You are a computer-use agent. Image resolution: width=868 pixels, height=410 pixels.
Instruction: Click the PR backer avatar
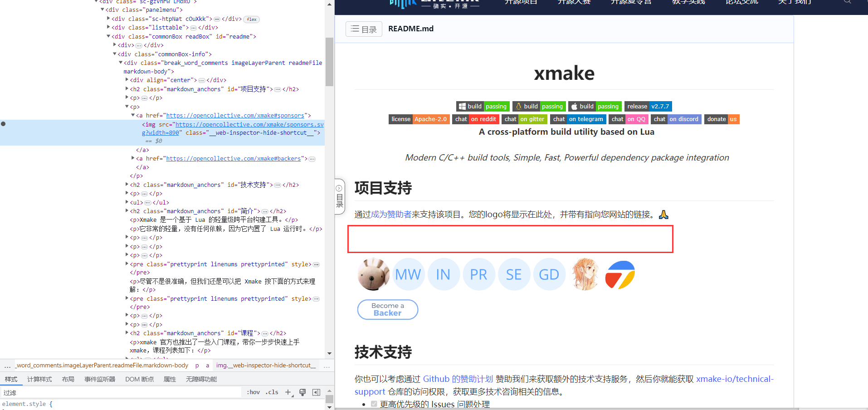click(x=478, y=274)
